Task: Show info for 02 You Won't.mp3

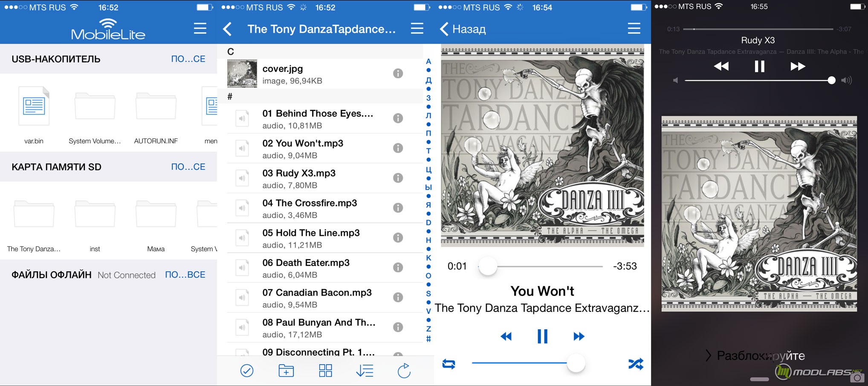Action: (398, 148)
